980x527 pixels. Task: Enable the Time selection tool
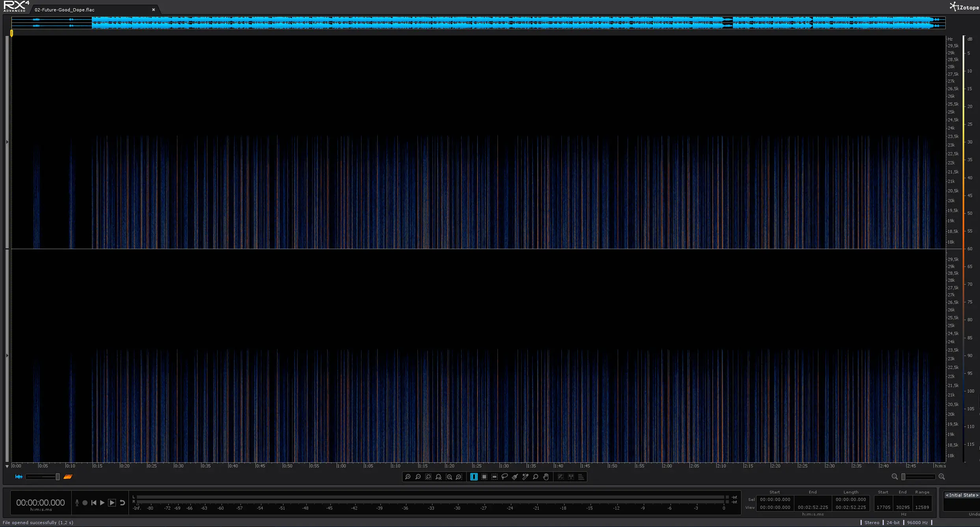[474, 477]
